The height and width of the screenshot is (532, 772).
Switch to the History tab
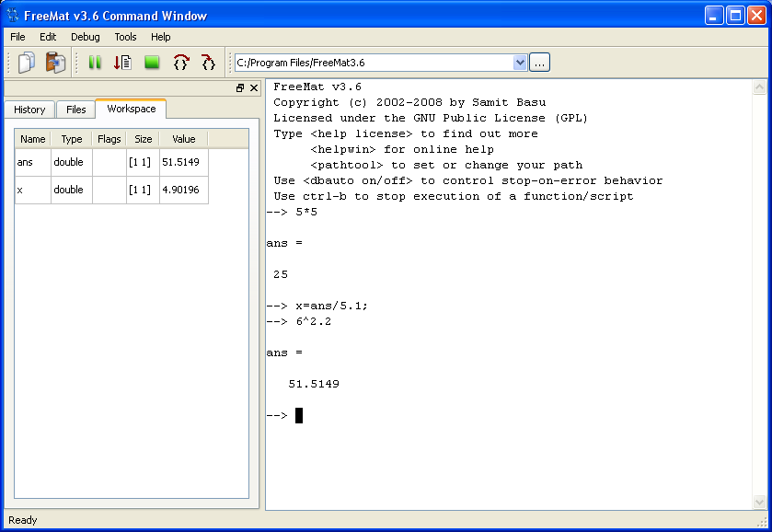coord(29,110)
